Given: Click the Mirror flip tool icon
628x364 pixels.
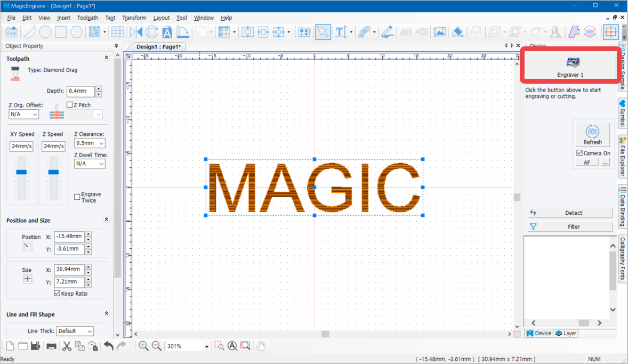Looking at the screenshot, I should tap(136, 31).
